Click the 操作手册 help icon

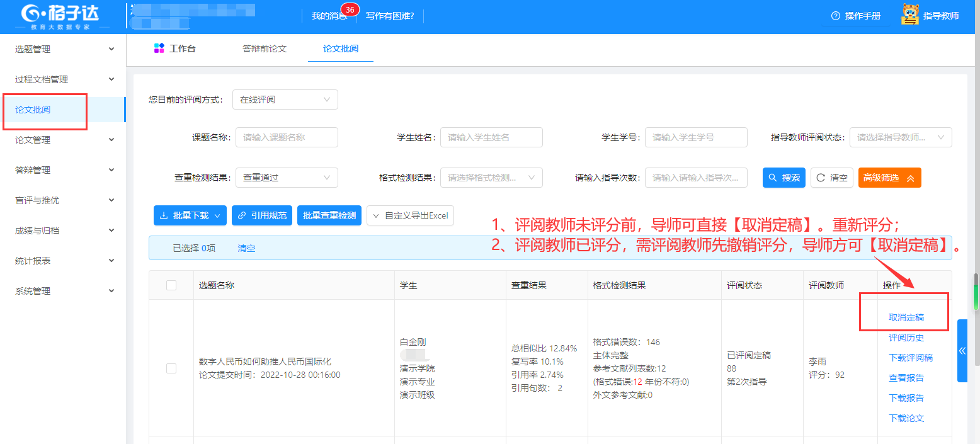click(836, 16)
